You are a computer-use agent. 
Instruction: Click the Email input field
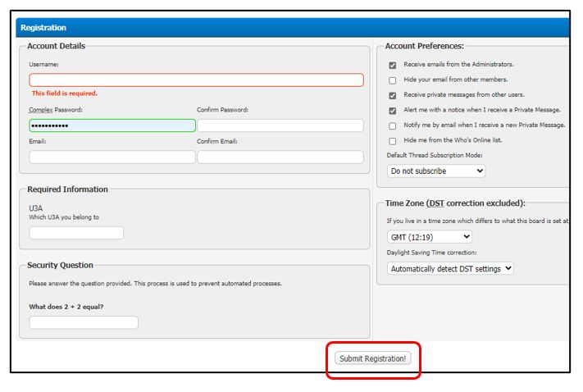pos(112,157)
